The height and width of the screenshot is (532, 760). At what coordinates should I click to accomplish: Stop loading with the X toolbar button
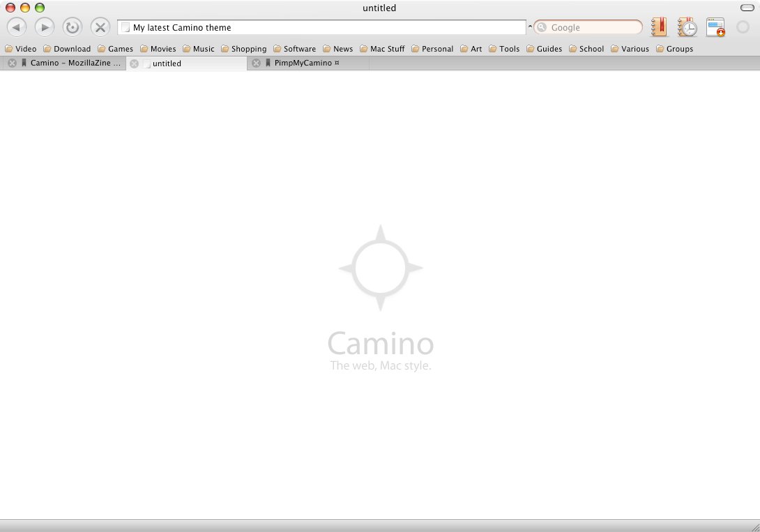point(100,27)
